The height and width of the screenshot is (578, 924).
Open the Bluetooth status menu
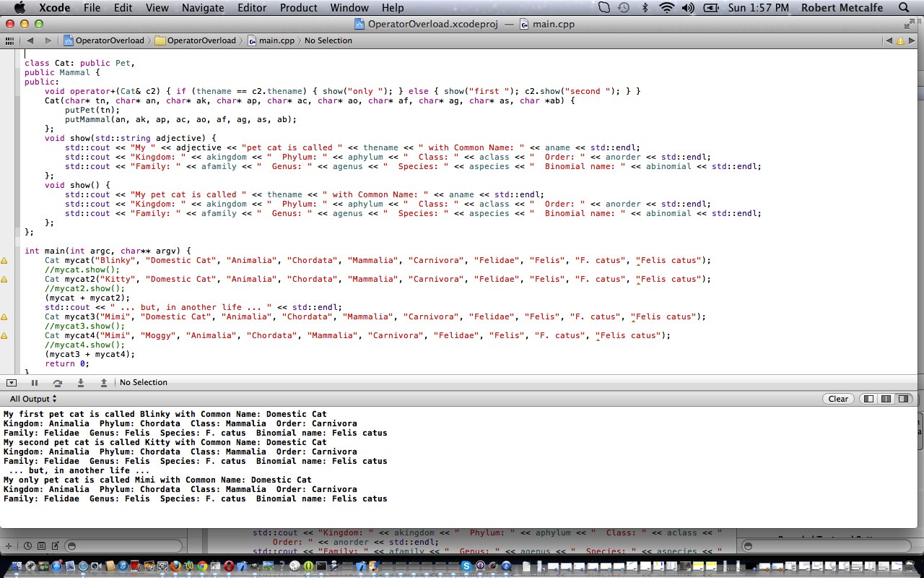pos(645,8)
